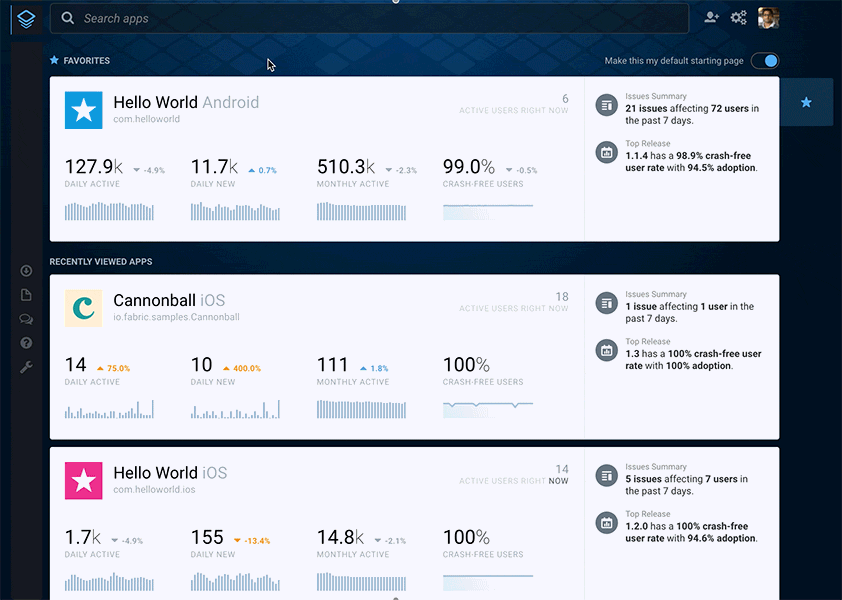
Task: Click 11.7k Daily New value
Action: point(214,167)
